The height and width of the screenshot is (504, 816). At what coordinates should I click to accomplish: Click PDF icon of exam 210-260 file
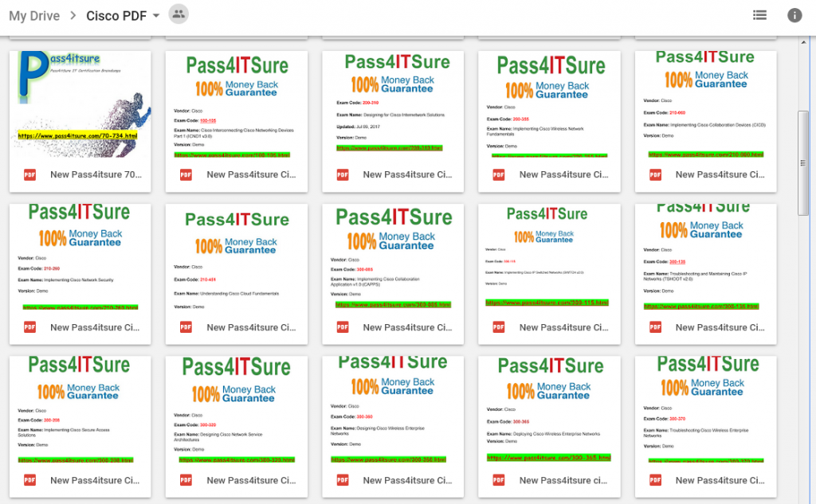coord(29,327)
